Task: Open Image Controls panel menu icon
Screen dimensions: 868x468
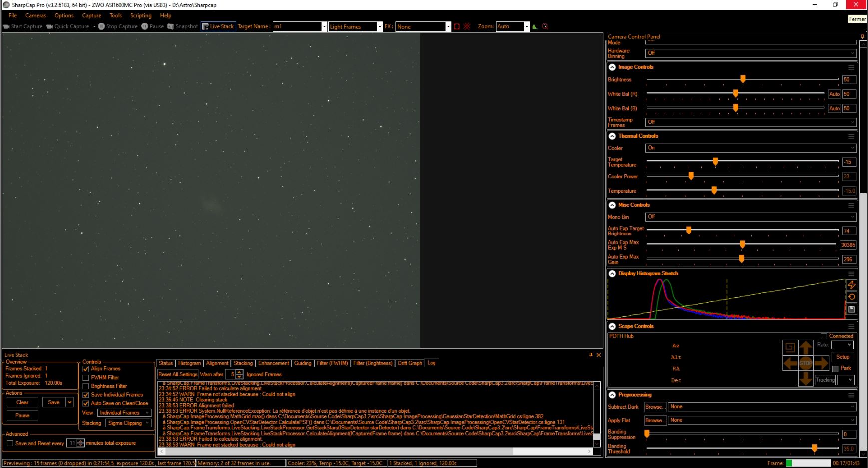Action: tap(851, 67)
